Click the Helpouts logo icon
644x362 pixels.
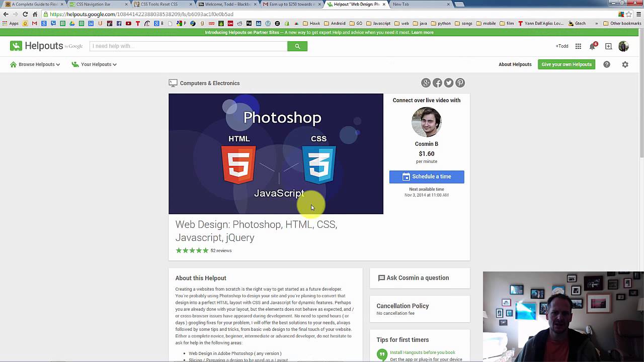(x=16, y=46)
